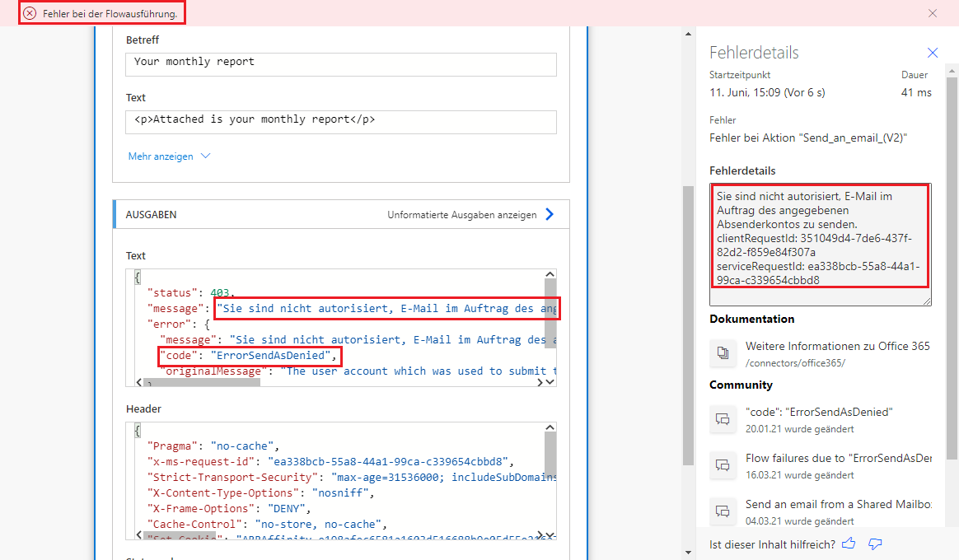Image resolution: width=959 pixels, height=560 pixels.
Task: Click the left arrow in Text output box
Action: click(139, 382)
